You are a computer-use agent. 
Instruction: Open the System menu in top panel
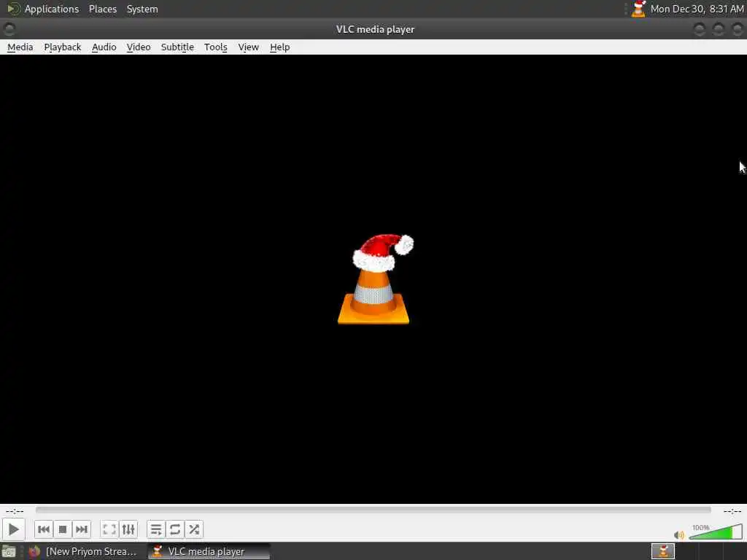(142, 9)
